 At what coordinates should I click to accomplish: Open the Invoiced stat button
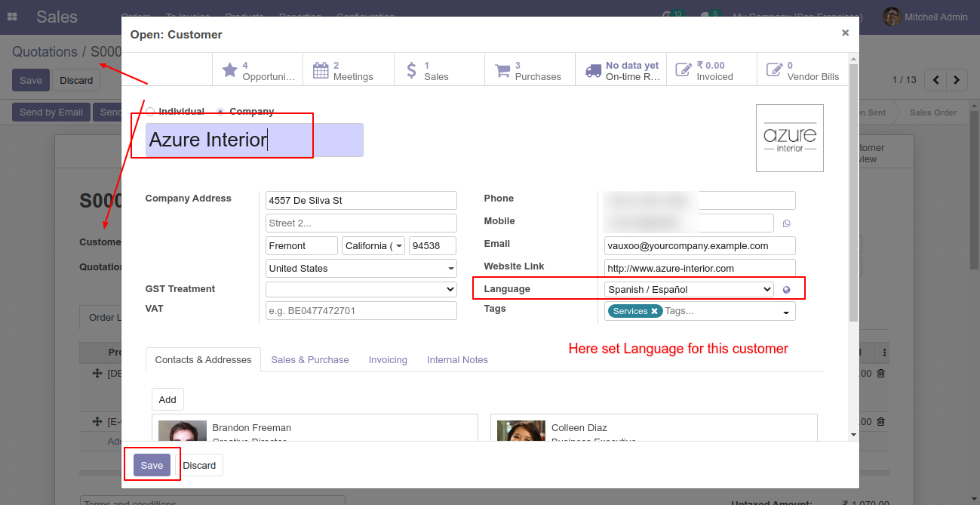[x=711, y=70]
